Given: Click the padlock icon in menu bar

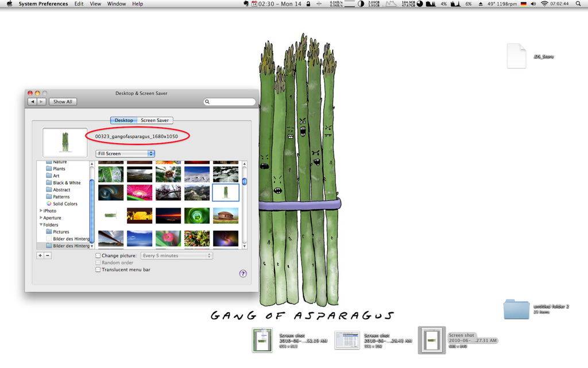Looking at the screenshot, I should point(308,4).
